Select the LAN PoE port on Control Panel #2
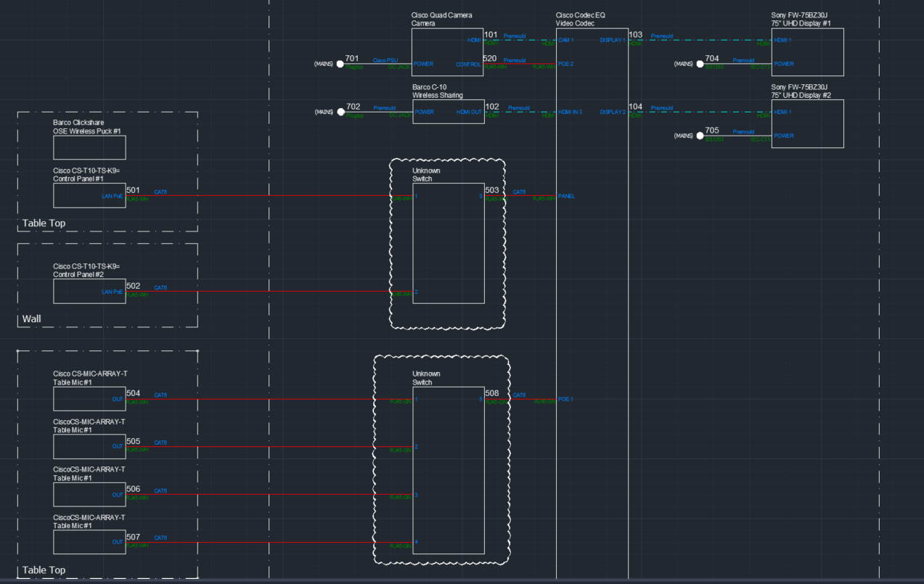Screen dimensions: 924x584 coord(112,292)
